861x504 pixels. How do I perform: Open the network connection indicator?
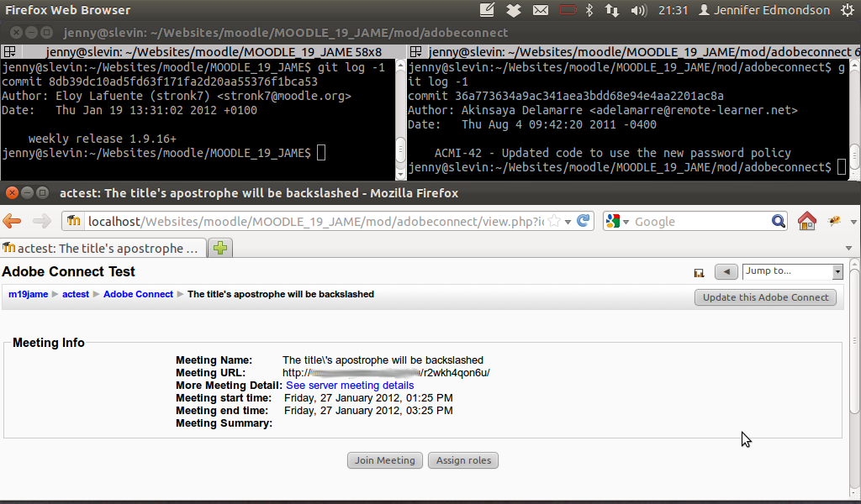pyautogui.click(x=612, y=10)
